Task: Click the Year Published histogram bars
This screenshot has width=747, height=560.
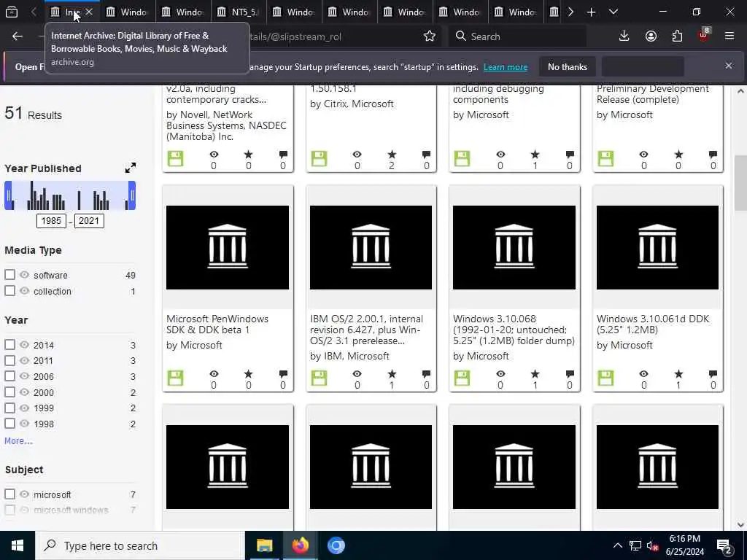Action: [70, 195]
